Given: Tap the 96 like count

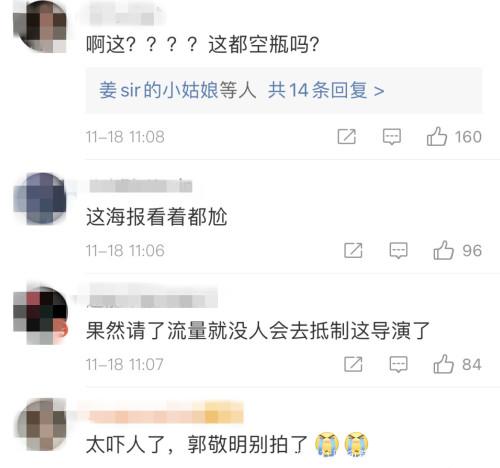Looking at the screenshot, I should 472,250.
